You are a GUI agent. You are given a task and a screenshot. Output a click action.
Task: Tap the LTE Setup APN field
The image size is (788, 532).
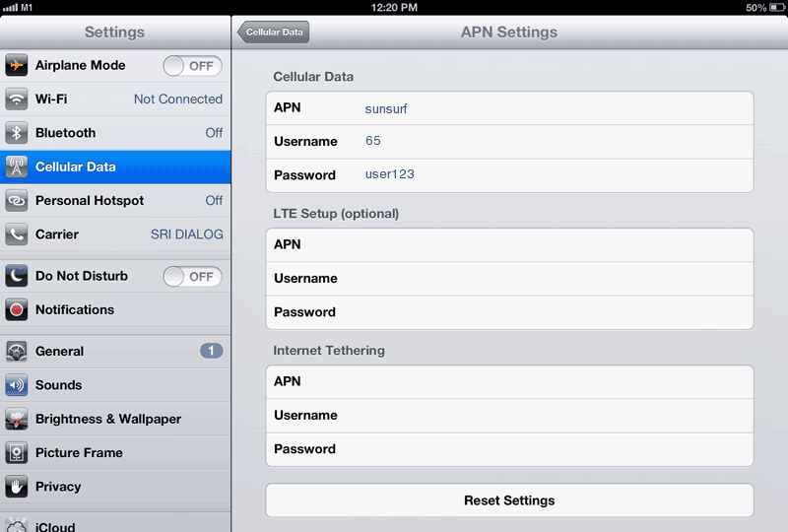[509, 245]
